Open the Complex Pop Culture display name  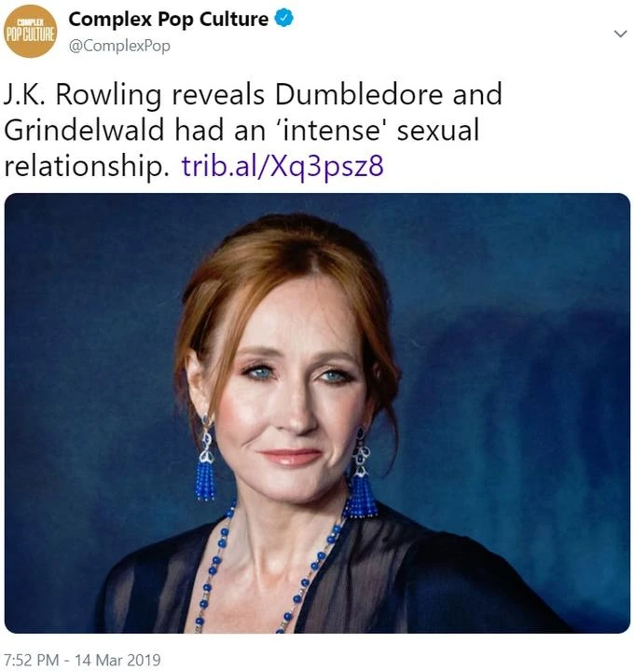[x=169, y=20]
